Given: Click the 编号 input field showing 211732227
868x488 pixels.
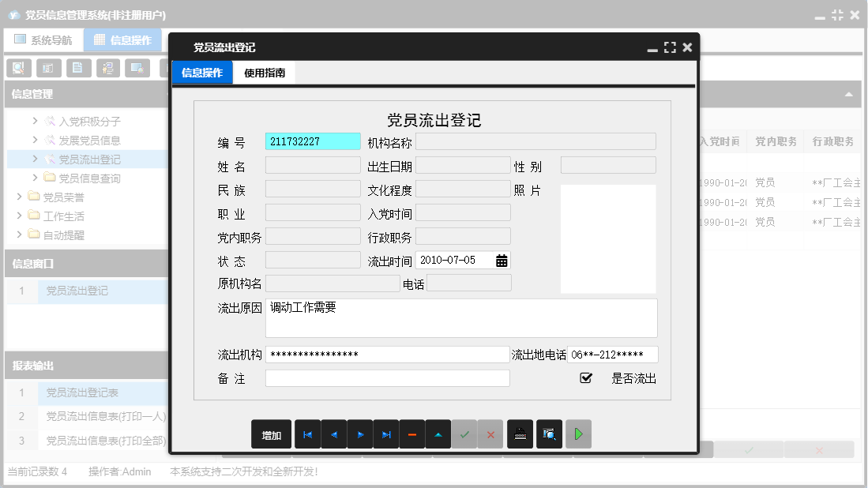Looking at the screenshot, I should click(x=313, y=141).
